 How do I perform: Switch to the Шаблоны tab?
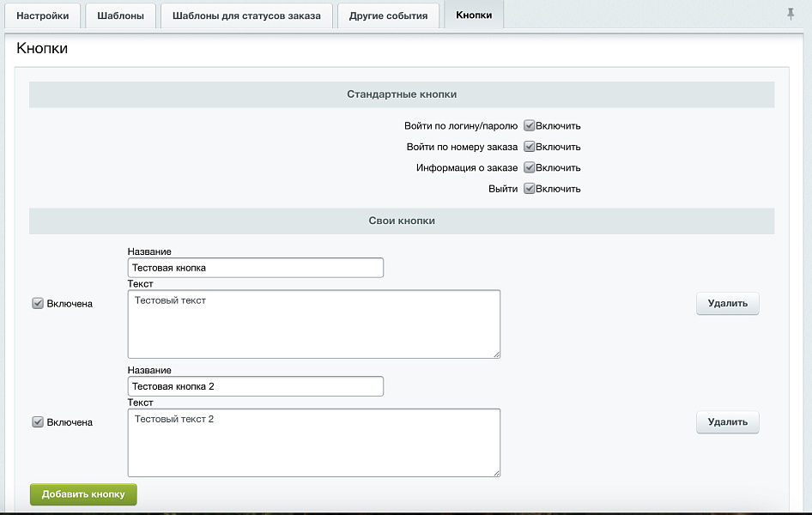pyautogui.click(x=121, y=15)
